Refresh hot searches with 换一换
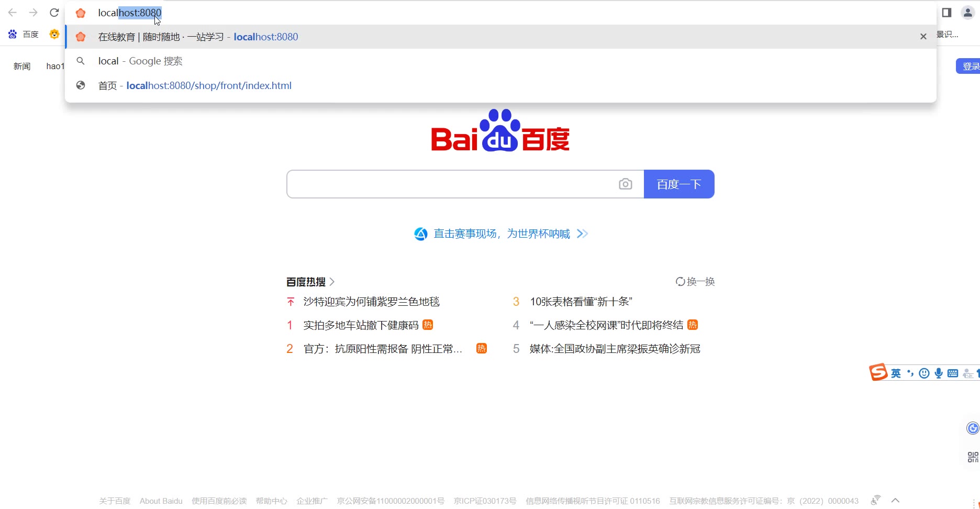 [x=695, y=282]
